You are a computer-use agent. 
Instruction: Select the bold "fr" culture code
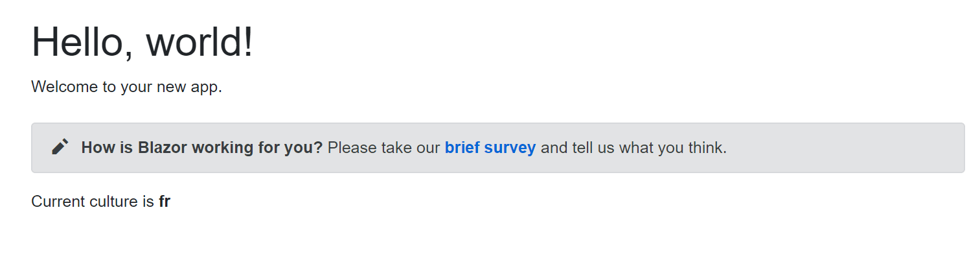[x=165, y=202]
